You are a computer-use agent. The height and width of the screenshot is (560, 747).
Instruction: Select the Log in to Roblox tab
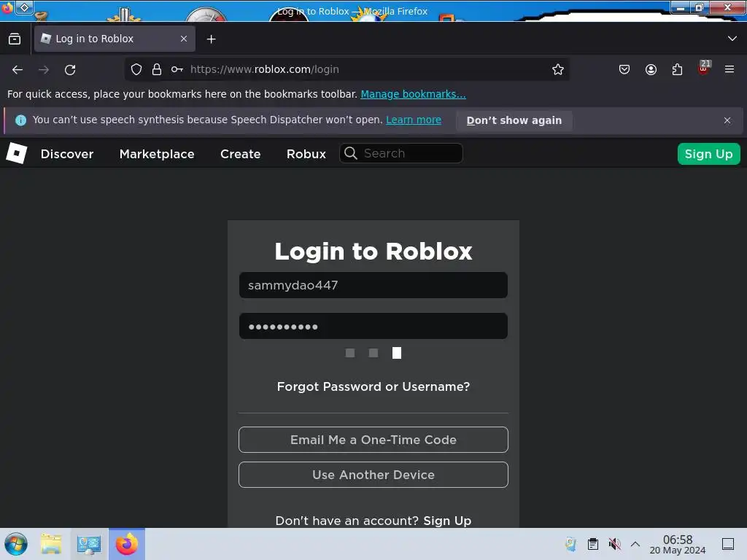point(115,39)
